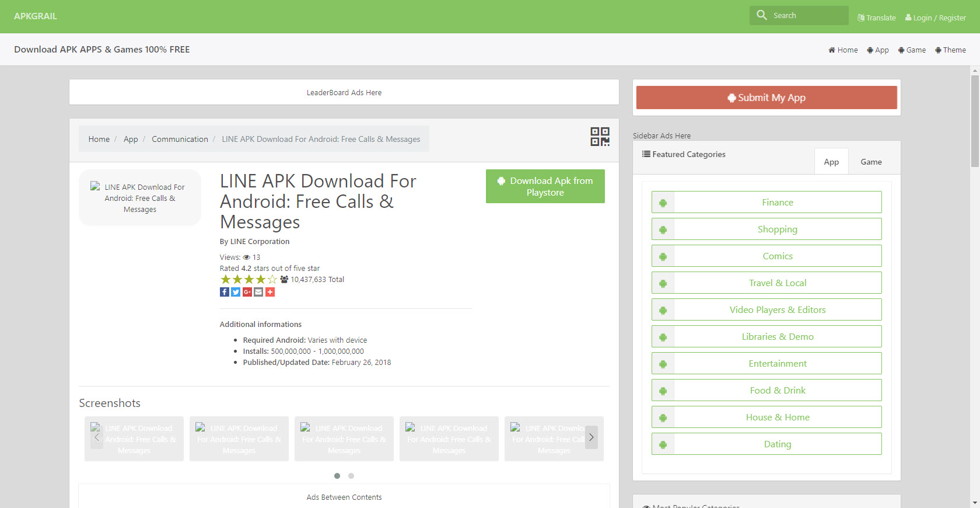Switch to the App categories tab
980x508 pixels.
831,162
